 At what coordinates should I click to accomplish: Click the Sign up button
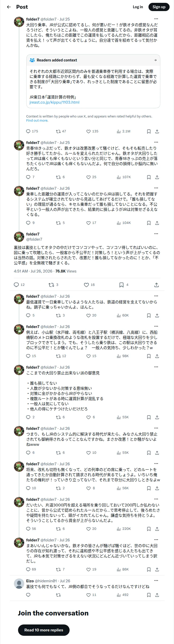tap(159, 7)
